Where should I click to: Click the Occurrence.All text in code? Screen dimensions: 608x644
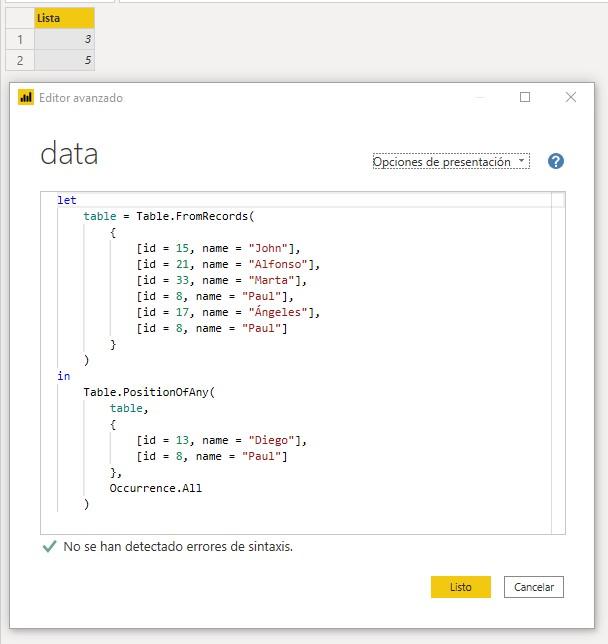(155, 488)
